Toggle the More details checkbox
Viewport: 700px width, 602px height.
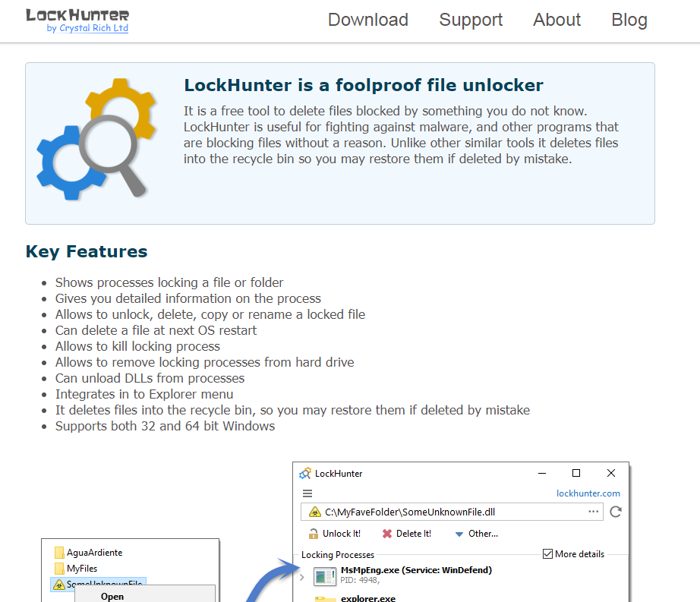point(547,554)
